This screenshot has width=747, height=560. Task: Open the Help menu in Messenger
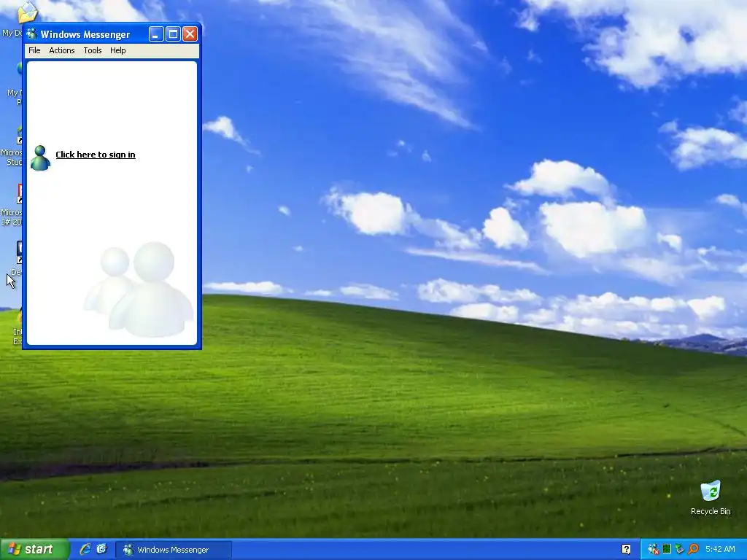pyautogui.click(x=117, y=50)
